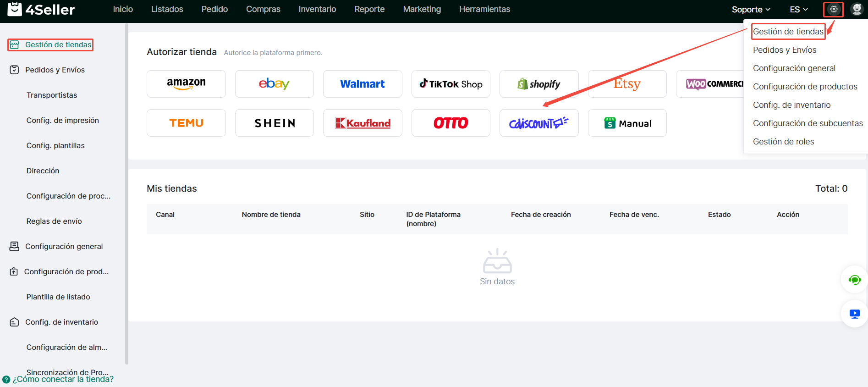
Task: Open the blue video tutorial icon
Action: (855, 314)
